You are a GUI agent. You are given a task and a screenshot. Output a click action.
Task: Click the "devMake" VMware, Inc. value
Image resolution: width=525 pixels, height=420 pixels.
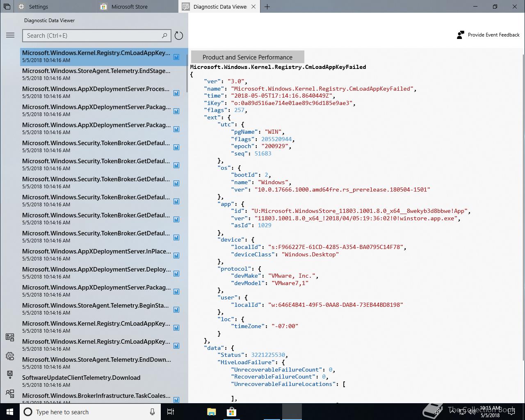(x=292, y=276)
